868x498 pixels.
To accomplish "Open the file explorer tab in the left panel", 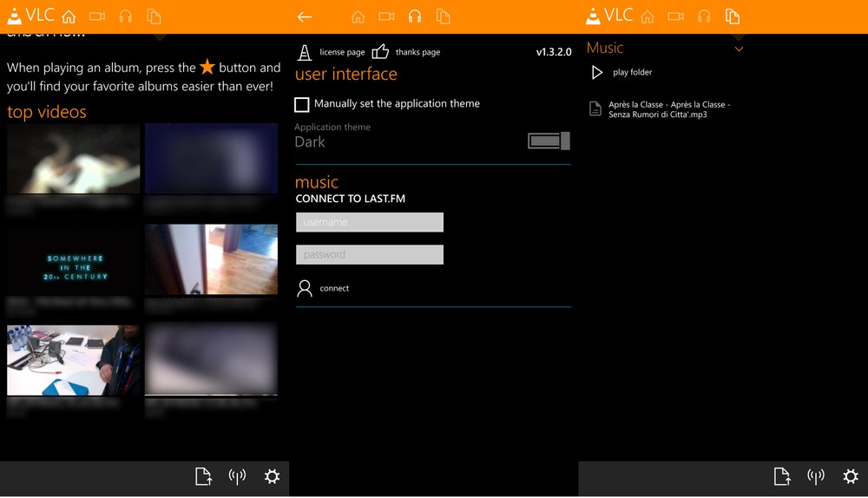I will click(x=154, y=16).
